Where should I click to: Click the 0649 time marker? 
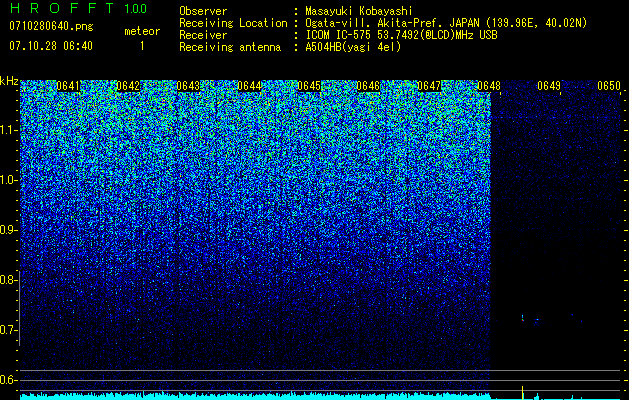click(x=549, y=86)
